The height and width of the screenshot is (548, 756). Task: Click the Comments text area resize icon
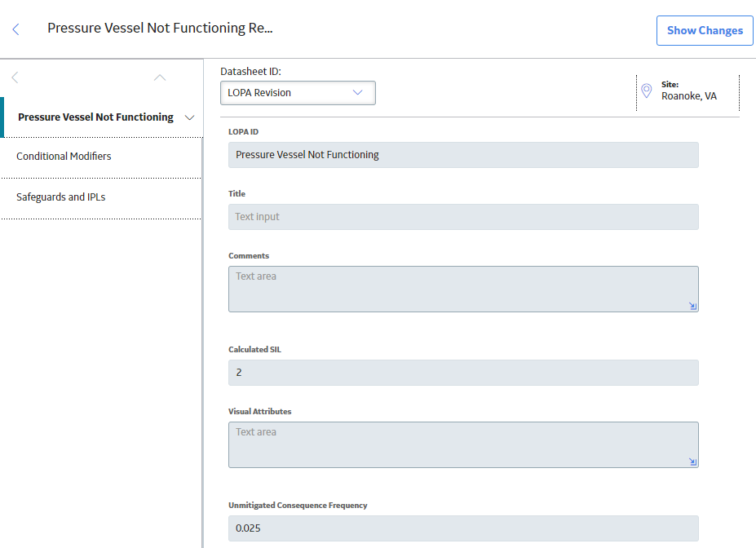tap(693, 306)
